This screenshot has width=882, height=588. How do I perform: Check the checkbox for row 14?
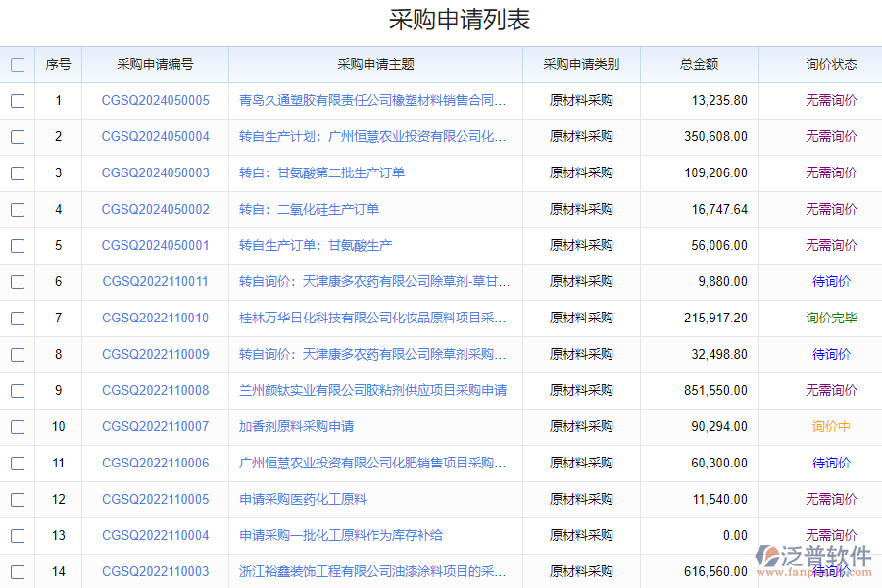[17, 571]
